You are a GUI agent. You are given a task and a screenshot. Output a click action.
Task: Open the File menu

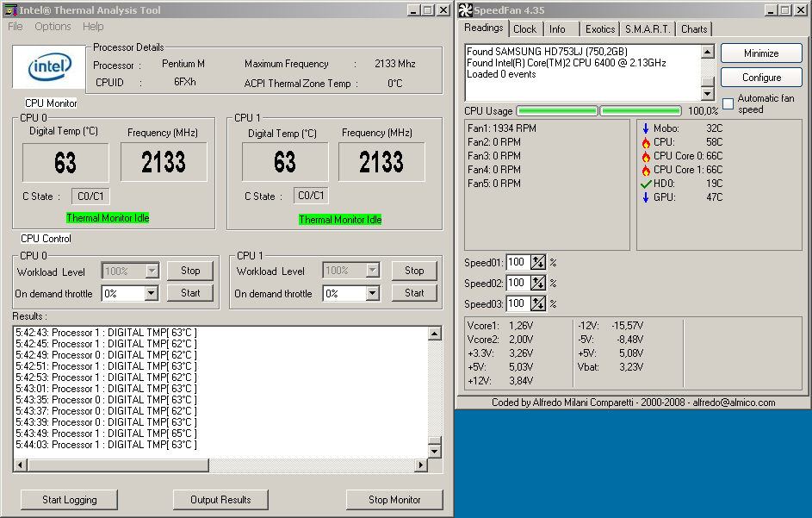pos(15,27)
